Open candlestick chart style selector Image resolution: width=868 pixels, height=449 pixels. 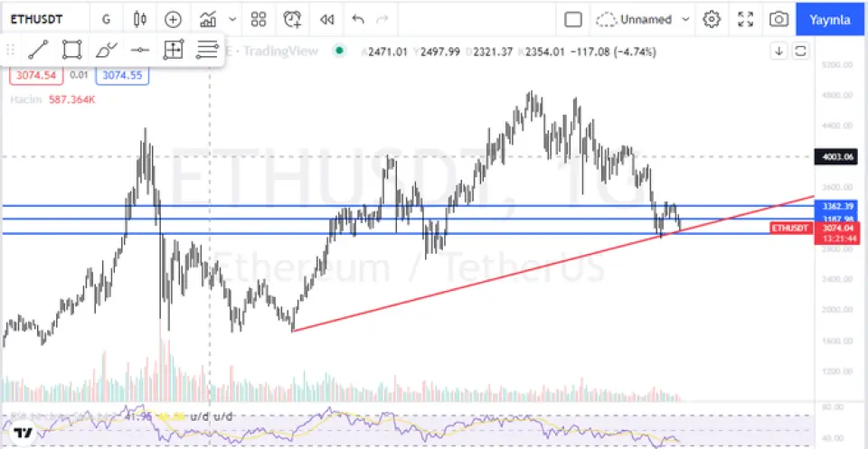pyautogui.click(x=139, y=19)
